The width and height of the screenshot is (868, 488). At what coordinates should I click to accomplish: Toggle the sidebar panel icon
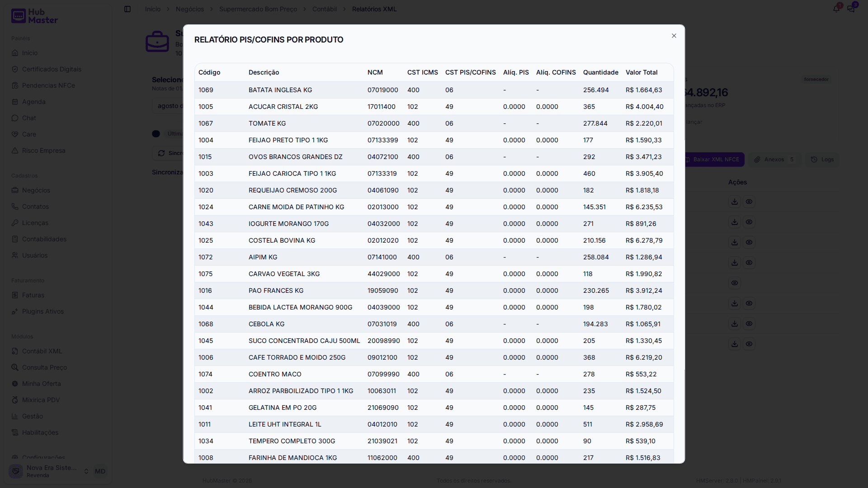pos(127,9)
